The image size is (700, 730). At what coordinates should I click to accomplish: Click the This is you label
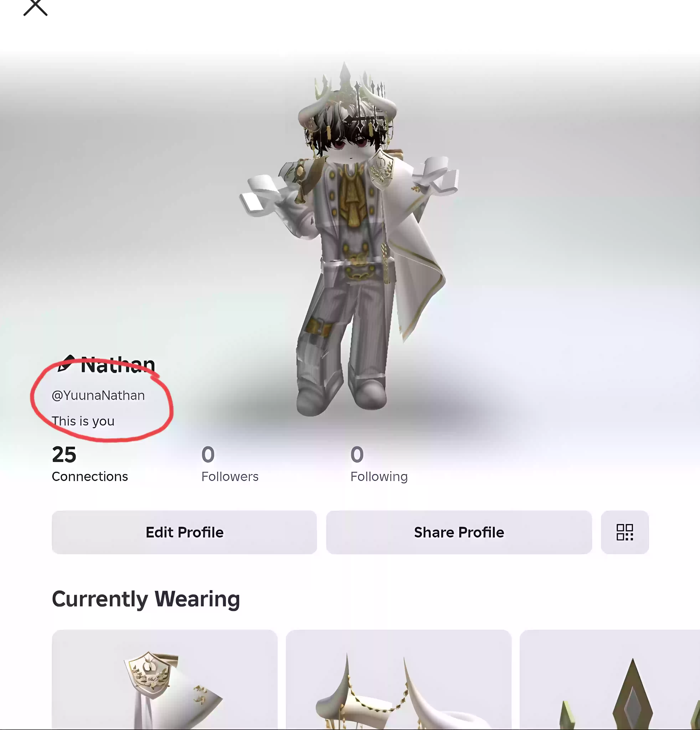point(83,421)
